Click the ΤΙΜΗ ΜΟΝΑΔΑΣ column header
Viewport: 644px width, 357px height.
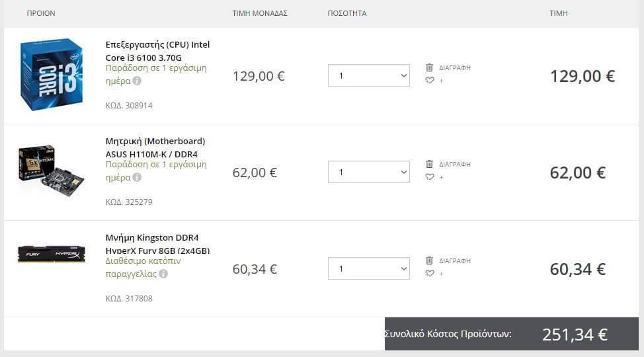pos(260,13)
